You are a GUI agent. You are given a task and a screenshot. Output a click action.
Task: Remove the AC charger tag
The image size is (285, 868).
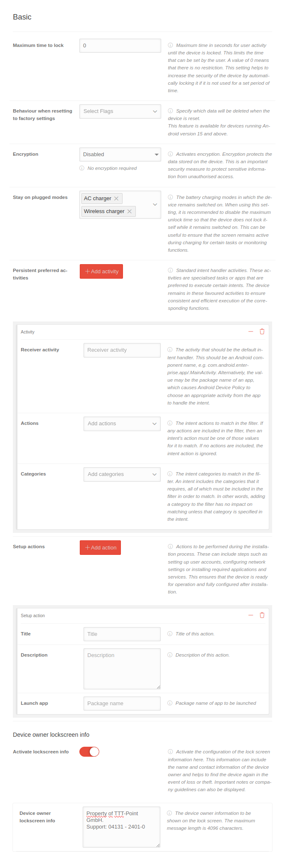click(116, 199)
